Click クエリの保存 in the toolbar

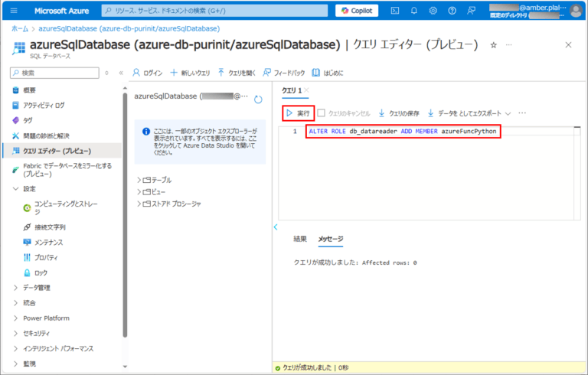[x=398, y=112]
